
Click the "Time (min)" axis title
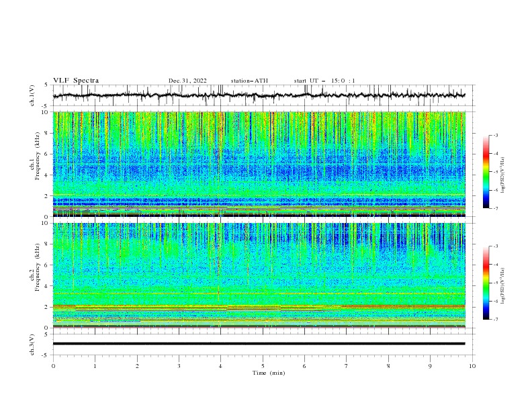point(269,373)
